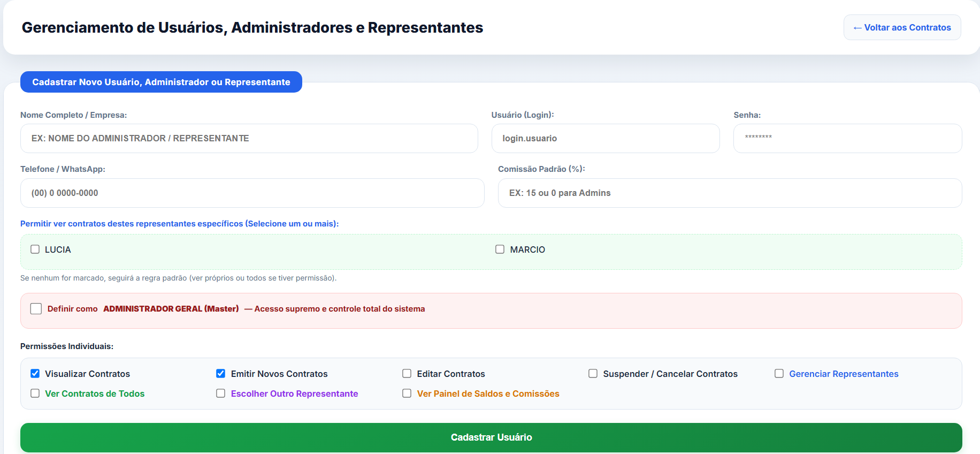Enable Ver Painel de Saldos e Comissões
980x454 pixels.
[x=407, y=394]
